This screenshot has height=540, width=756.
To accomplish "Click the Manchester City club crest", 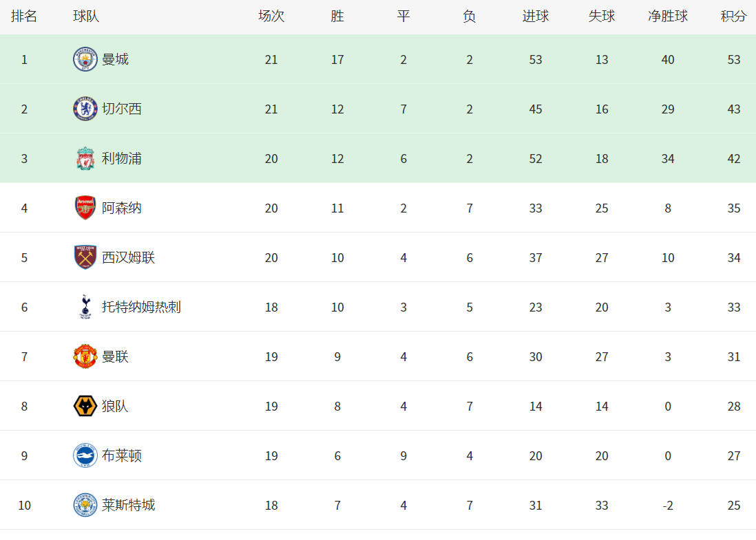I will (85, 59).
